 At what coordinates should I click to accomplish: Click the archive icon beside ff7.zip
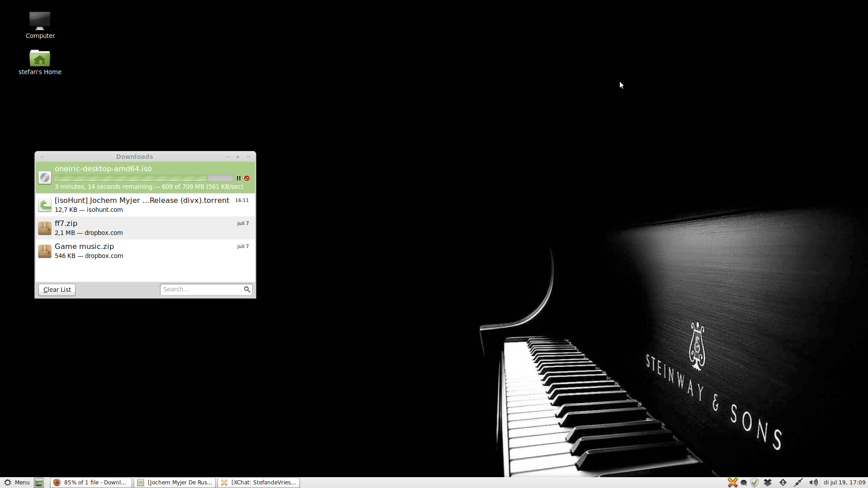point(45,228)
